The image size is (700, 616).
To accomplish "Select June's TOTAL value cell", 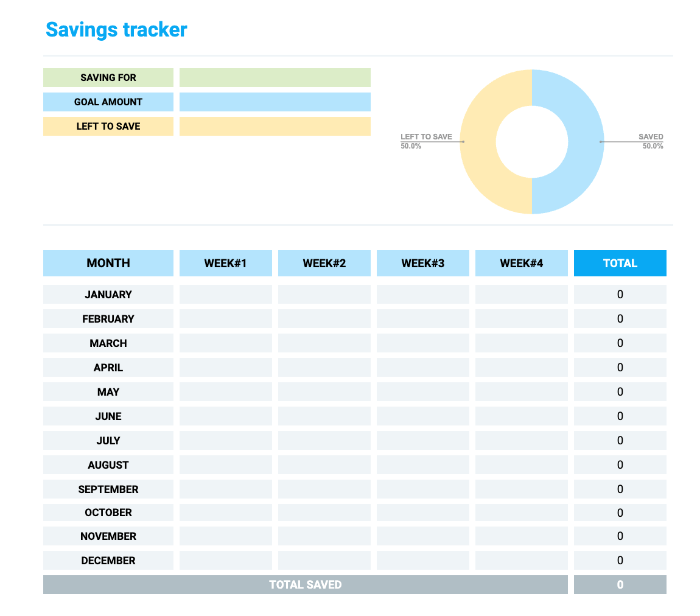I will pos(620,416).
